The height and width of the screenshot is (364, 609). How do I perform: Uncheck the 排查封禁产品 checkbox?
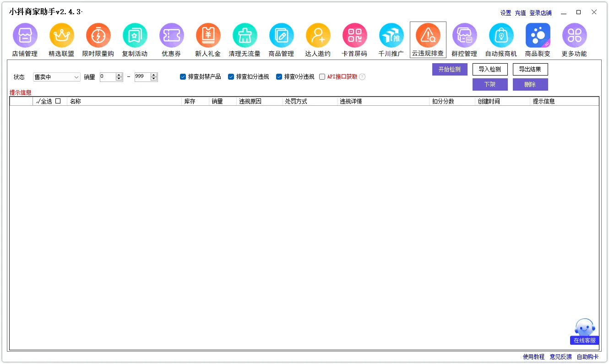pyautogui.click(x=183, y=77)
